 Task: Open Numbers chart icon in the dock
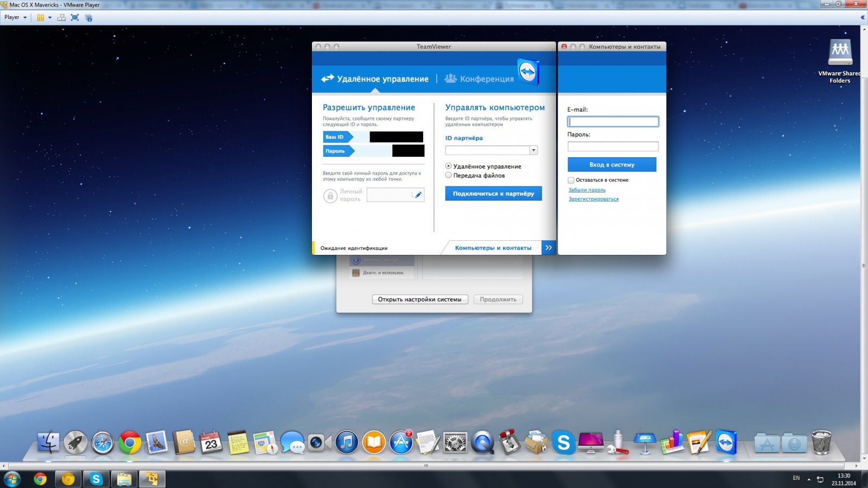[x=672, y=442]
